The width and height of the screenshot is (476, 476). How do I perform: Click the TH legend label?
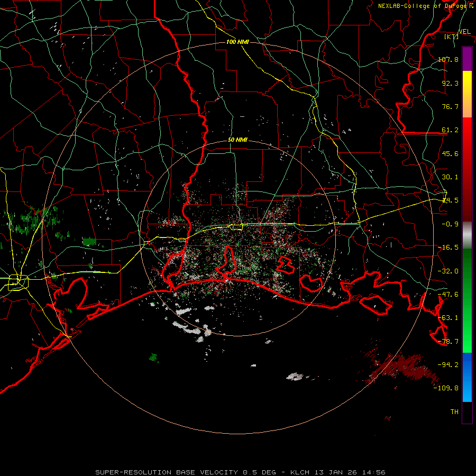coord(454,412)
